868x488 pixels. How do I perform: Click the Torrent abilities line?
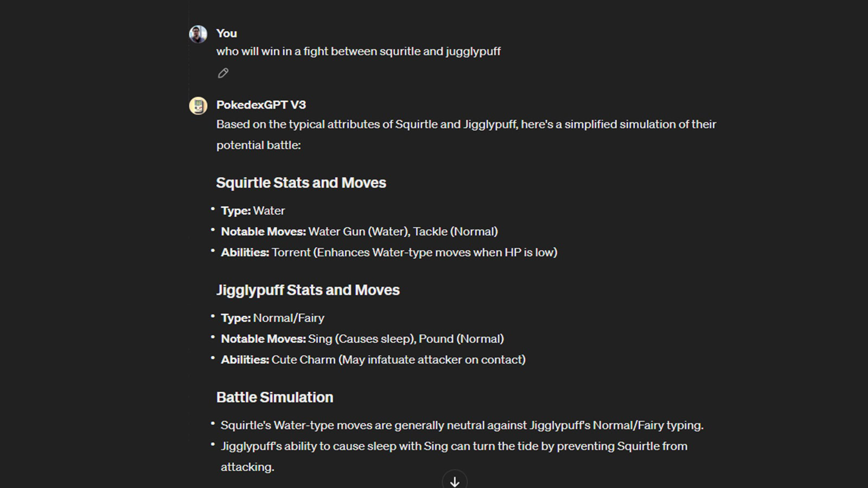389,253
